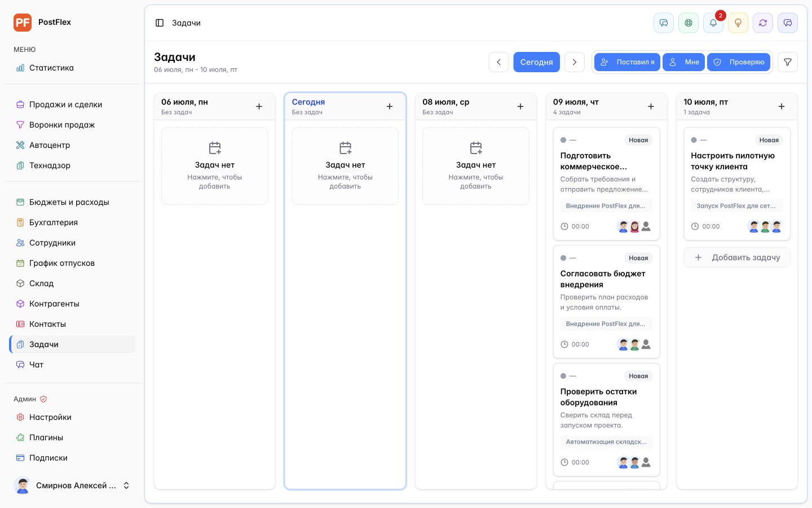Add task to Сегодня column via plus
Screen dimensions: 812x508
[390, 107]
